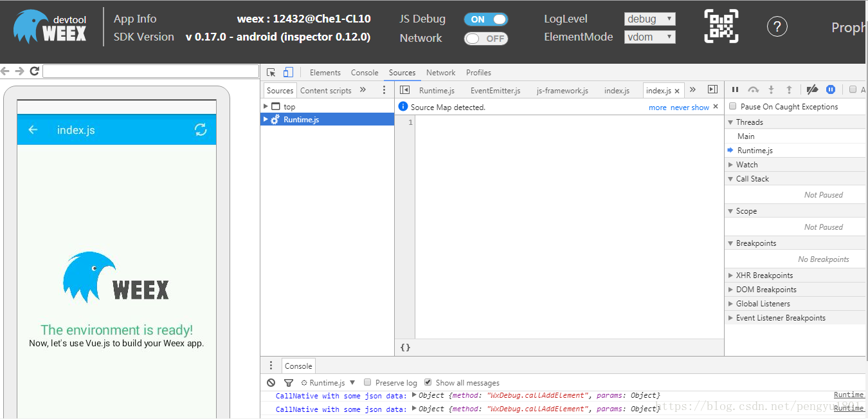The image size is (868, 419).
Task: Check Pause On Caught Exceptions
Action: click(x=732, y=106)
